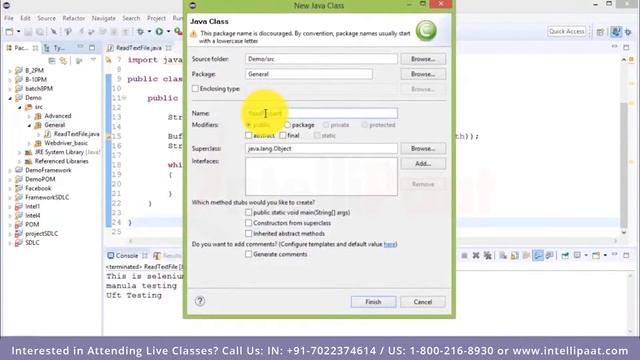The image size is (640, 360).
Task: Click Clear Console icon in Console toolbar
Action: click(503, 256)
